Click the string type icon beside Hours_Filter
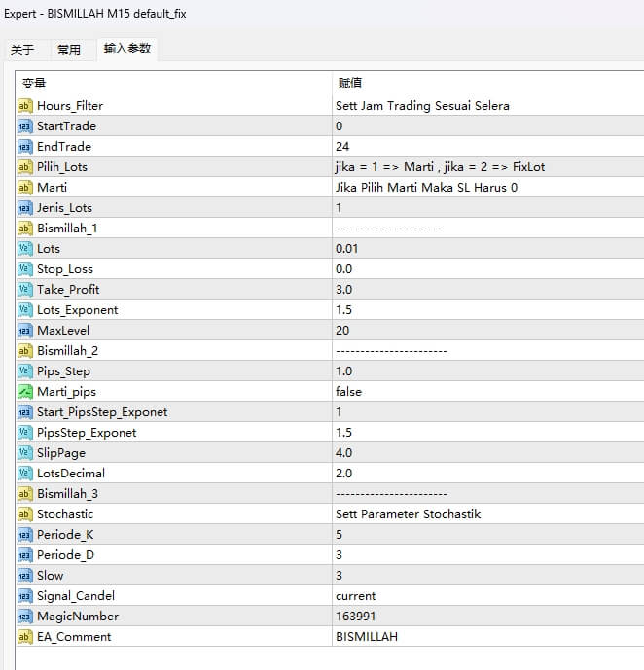644x670 pixels. coord(24,105)
